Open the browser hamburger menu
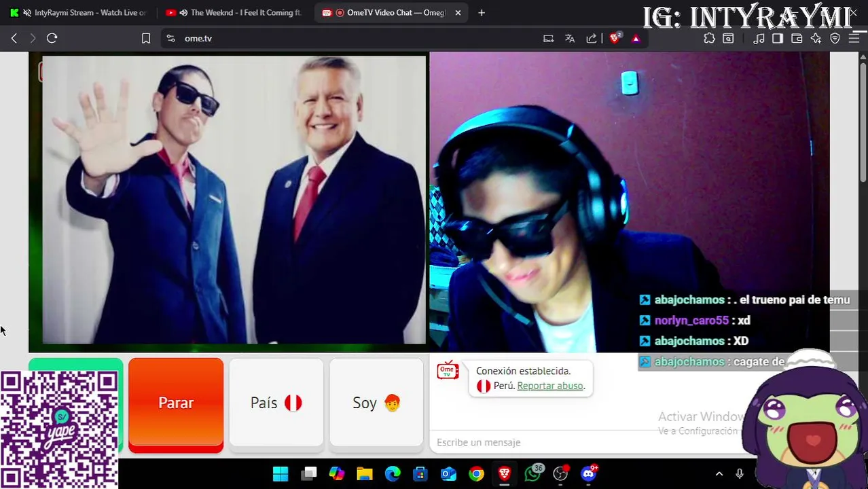Screen dimensions: 868x489 (854, 39)
